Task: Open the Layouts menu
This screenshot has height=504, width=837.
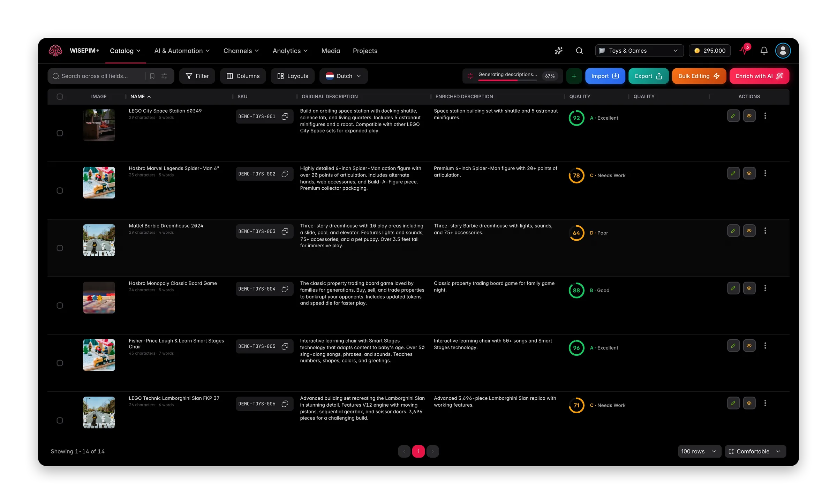Action: point(293,76)
